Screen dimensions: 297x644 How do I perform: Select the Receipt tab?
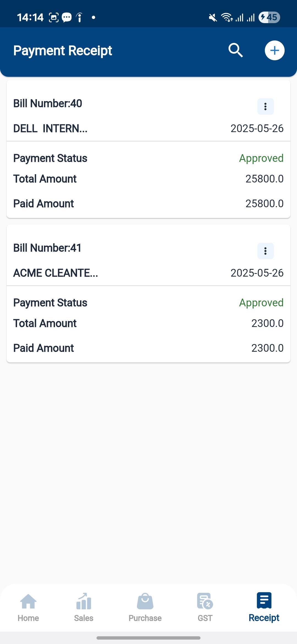(x=264, y=607)
